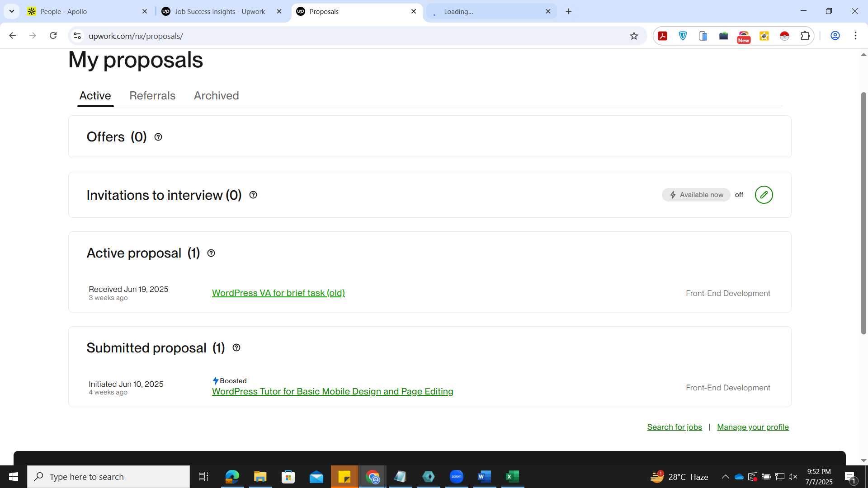This screenshot has height=488, width=868.
Task: Close the Job Success insights tab
Action: pos(279,12)
